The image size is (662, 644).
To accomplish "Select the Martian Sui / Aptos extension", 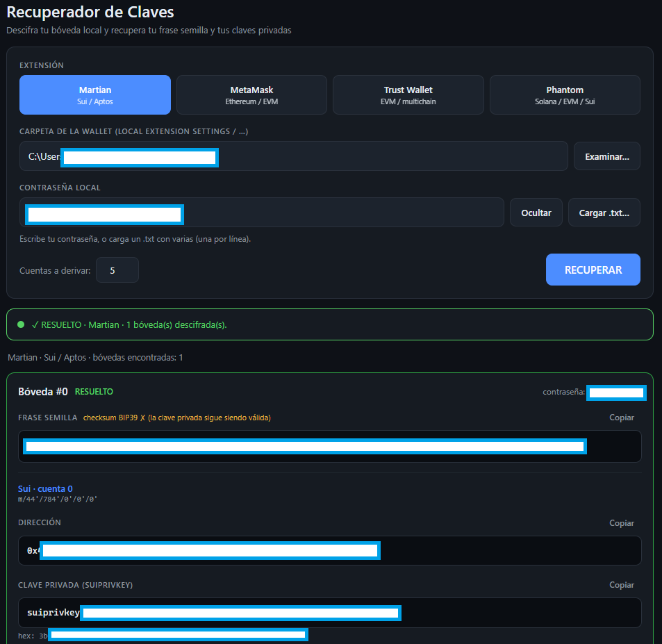I will (95, 95).
